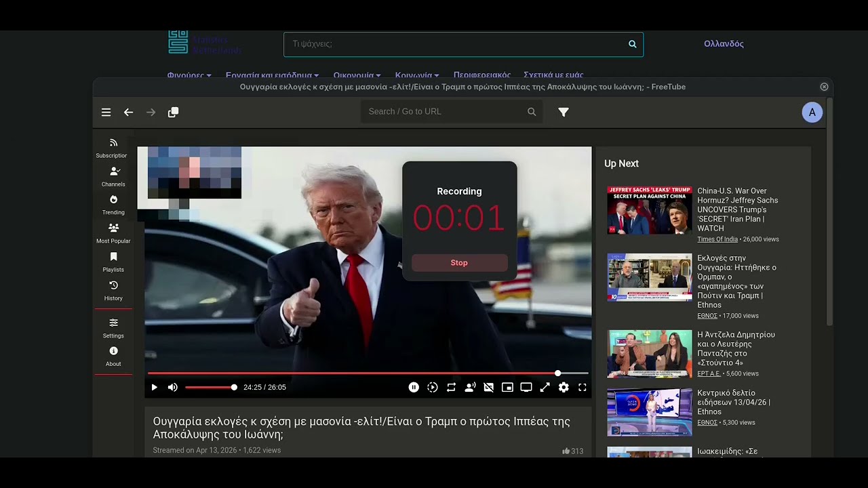Open About in the sidebar

click(113, 356)
